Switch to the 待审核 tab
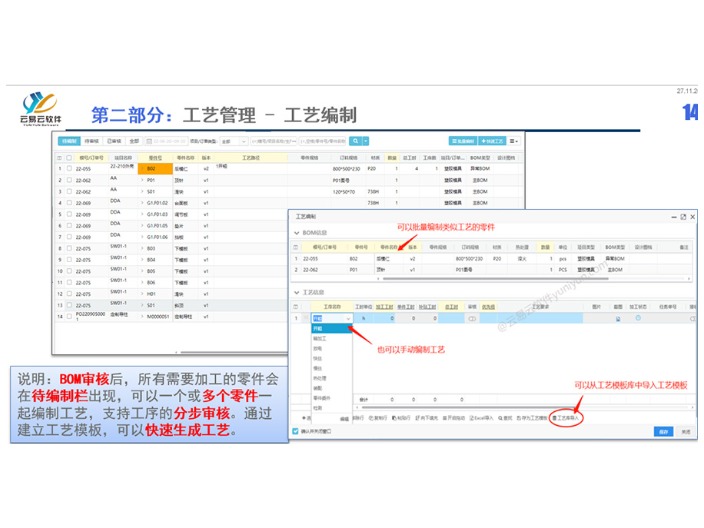This screenshot has width=704, height=528. click(92, 141)
